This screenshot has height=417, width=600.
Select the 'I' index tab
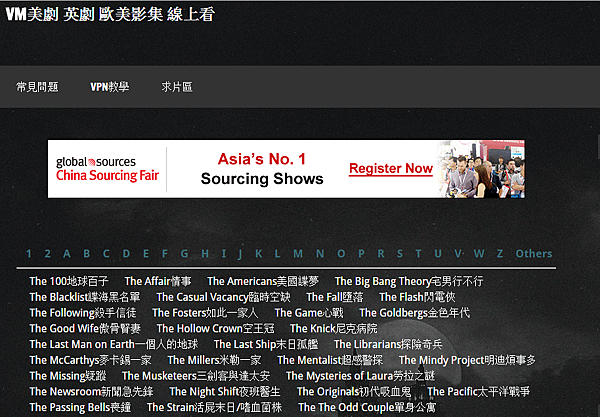click(224, 254)
